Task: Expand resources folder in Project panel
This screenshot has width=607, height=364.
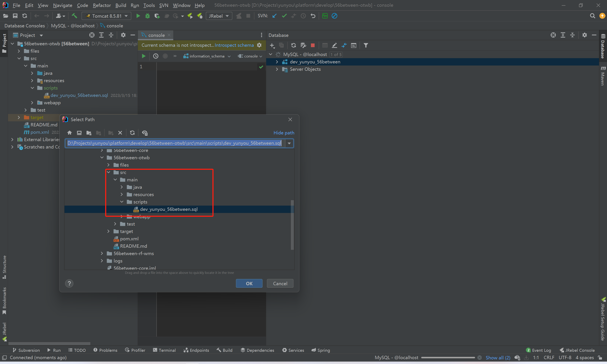Action: (32, 80)
